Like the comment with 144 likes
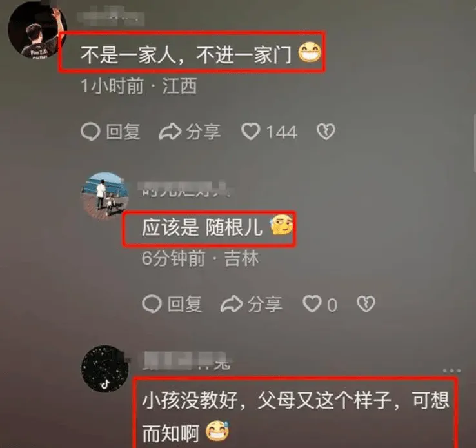Viewport: 476px width, 448px height. click(250, 132)
